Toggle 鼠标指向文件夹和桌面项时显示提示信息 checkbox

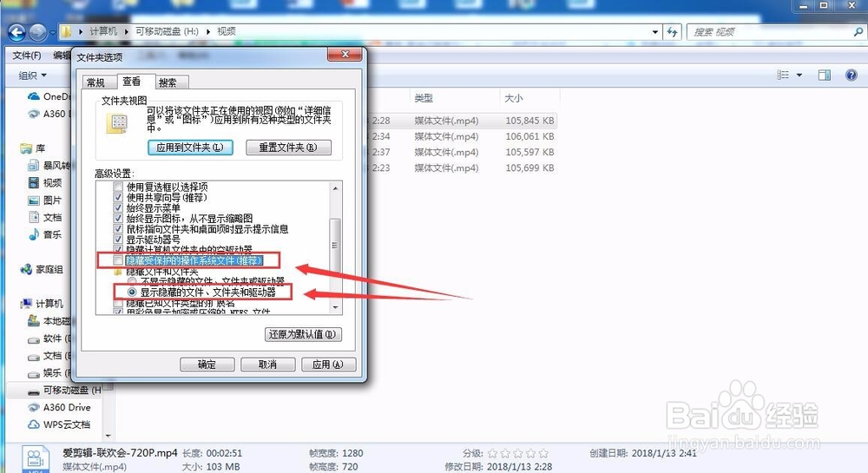[118, 229]
